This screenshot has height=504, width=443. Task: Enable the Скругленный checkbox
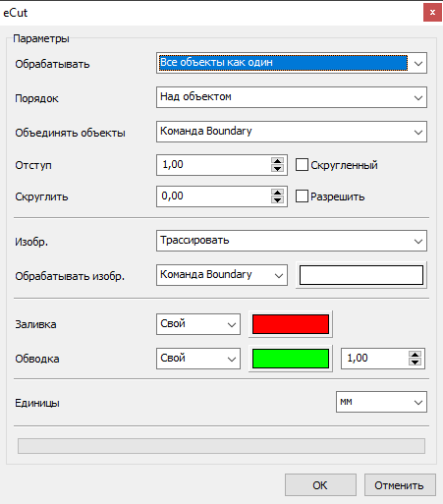tap(302, 165)
